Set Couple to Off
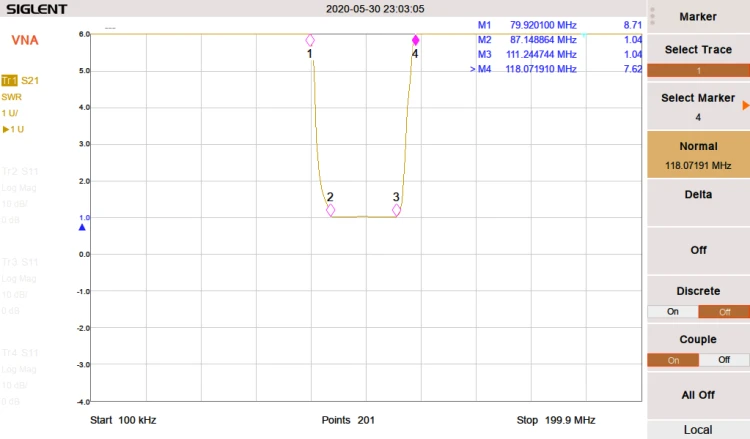Viewport: 750px width, 439px height. [724, 360]
